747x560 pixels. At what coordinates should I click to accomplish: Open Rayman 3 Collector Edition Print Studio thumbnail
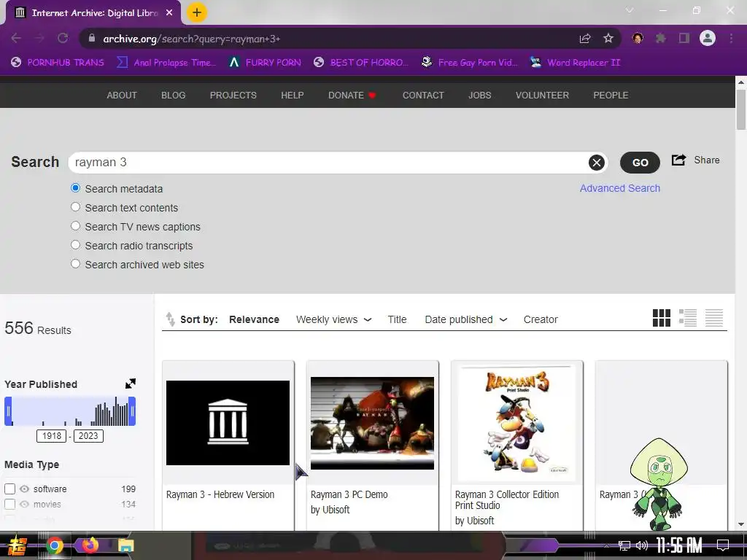[517, 424]
